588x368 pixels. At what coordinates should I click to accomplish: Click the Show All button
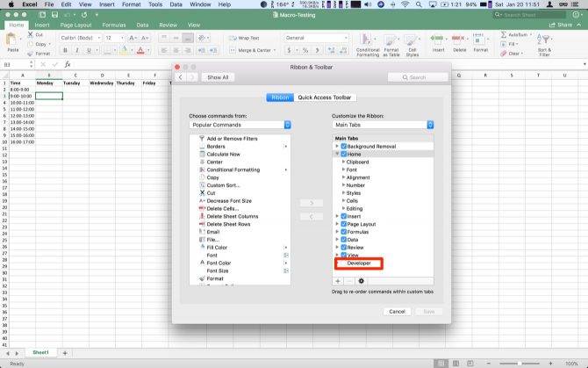(218, 77)
